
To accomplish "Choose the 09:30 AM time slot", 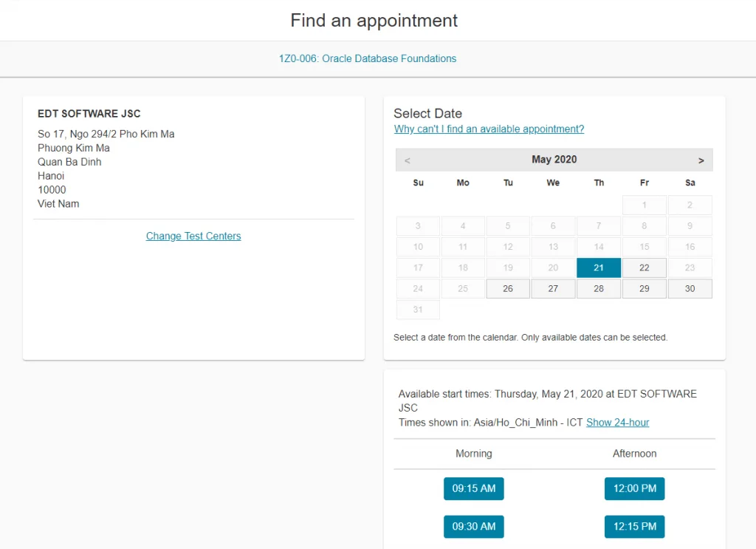I will (474, 527).
